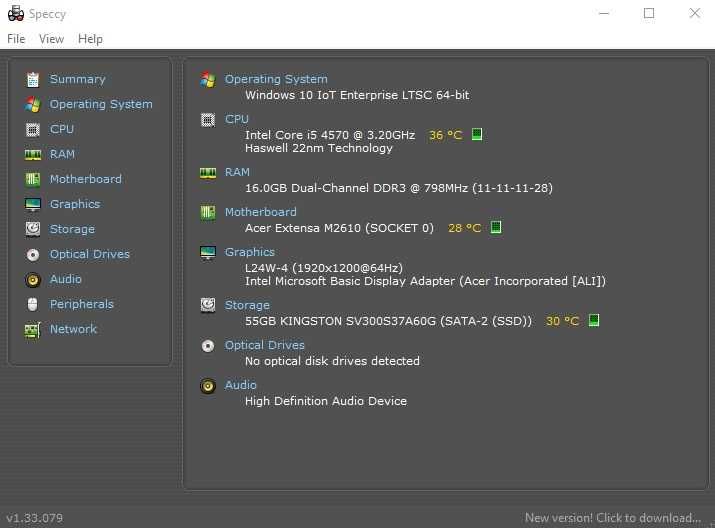The width and height of the screenshot is (715, 528).
Task: Click the Graphics monitor icon in sidebar
Action: [33, 204]
